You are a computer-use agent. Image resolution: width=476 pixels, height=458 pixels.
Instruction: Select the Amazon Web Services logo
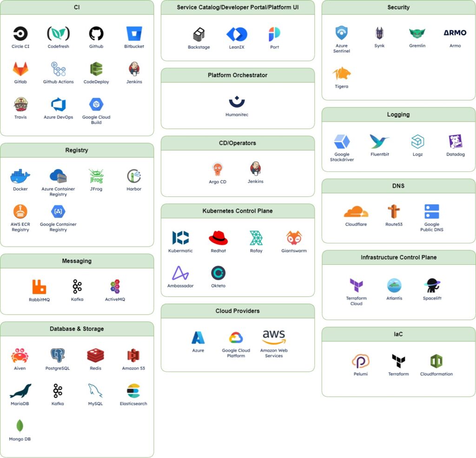pyautogui.click(x=274, y=337)
